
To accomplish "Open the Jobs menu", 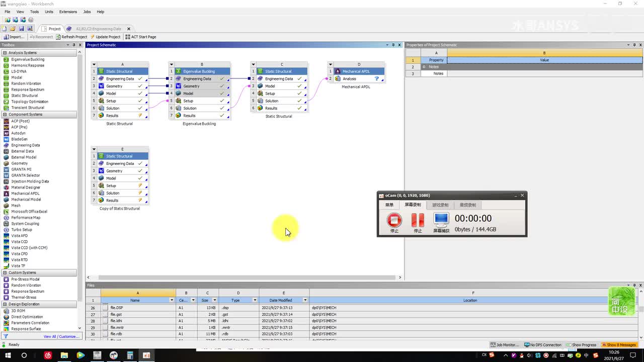I will point(87,12).
